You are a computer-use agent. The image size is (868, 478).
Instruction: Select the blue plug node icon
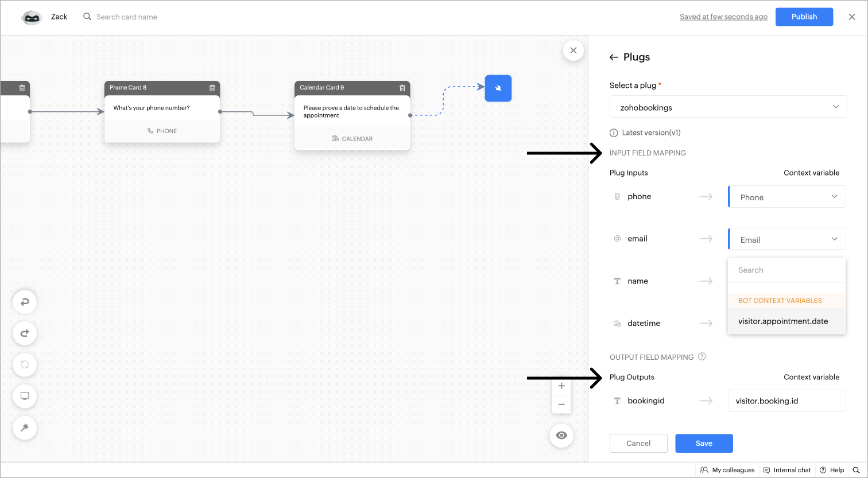498,88
